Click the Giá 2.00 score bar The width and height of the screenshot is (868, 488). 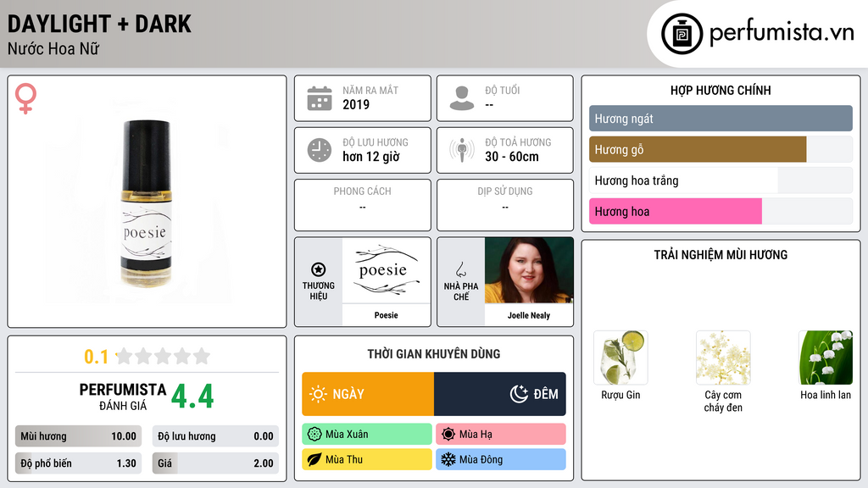point(215,463)
